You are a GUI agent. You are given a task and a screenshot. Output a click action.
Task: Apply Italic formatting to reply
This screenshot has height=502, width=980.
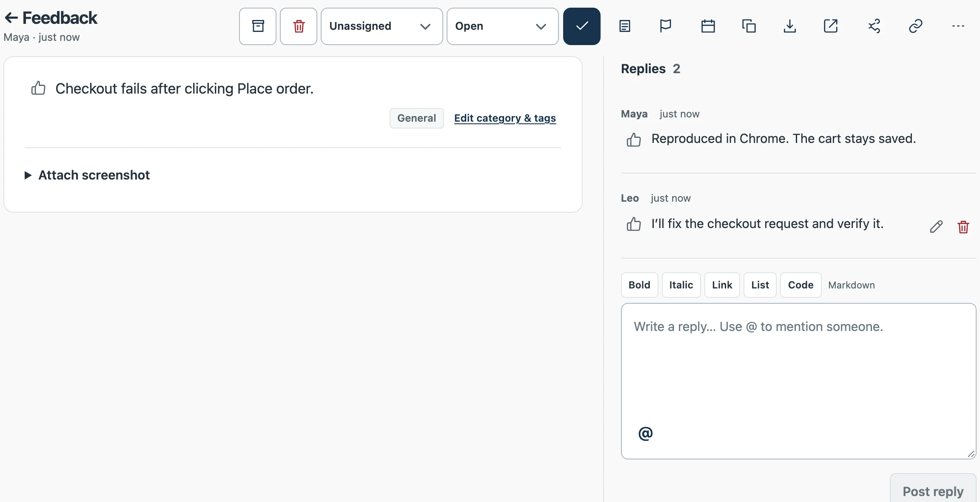pyautogui.click(x=681, y=285)
